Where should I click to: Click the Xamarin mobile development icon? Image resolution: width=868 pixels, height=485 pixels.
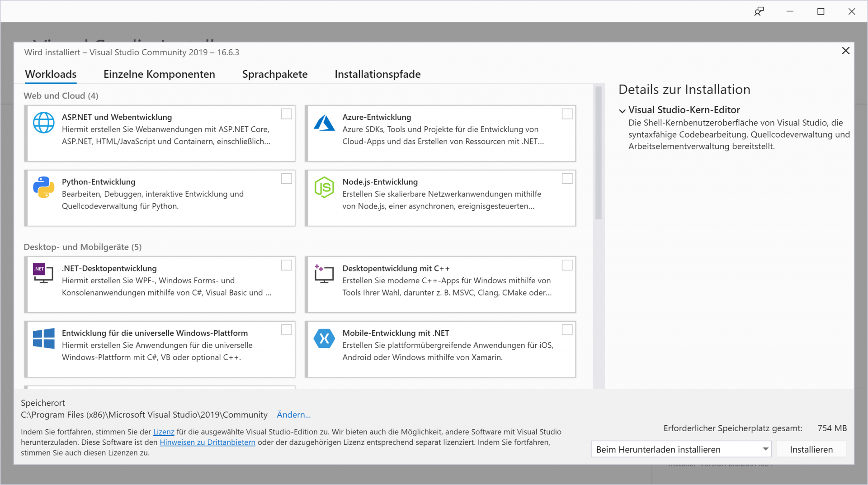tap(324, 338)
